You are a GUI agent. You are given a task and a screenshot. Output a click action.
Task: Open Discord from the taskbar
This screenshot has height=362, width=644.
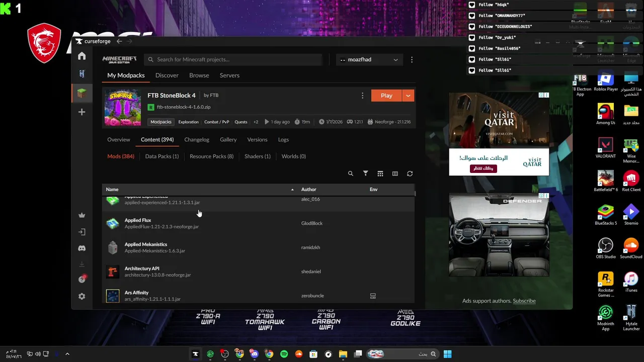[x=254, y=354]
